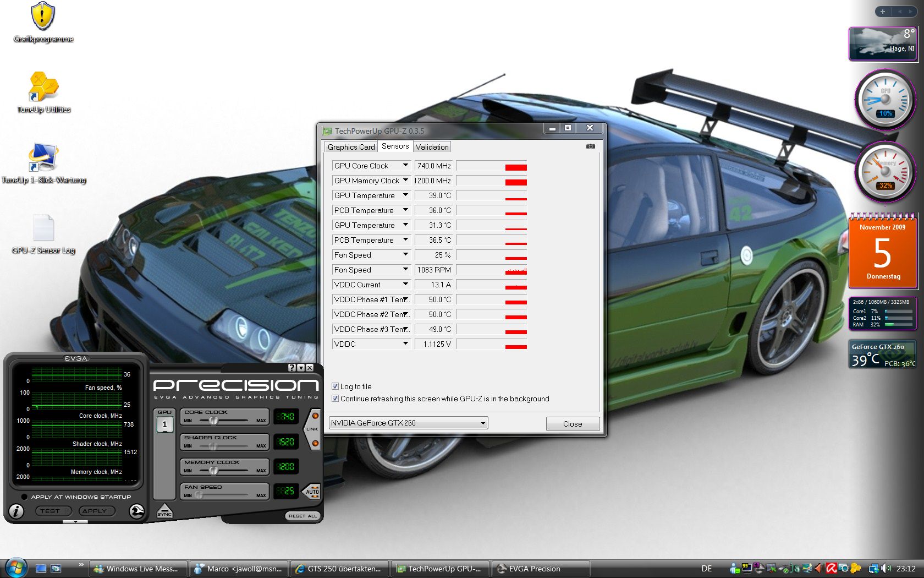Switch to EVGA Precision taskbar button

click(x=541, y=569)
